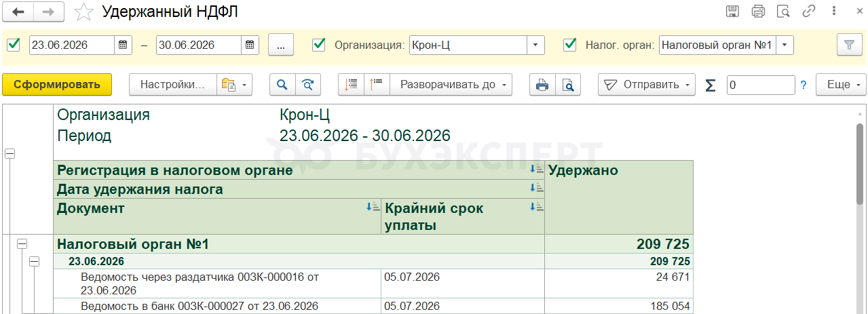This screenshot has width=868, height=314.
Task: Sort by Регистрация в налоговом органе icon
Action: 536,169
